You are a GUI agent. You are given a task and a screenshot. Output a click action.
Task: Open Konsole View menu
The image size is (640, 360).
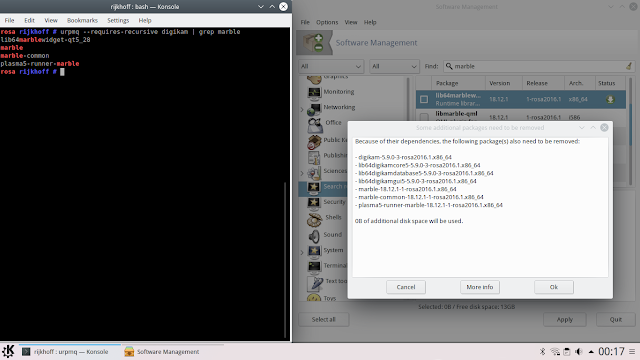pyautogui.click(x=51, y=20)
